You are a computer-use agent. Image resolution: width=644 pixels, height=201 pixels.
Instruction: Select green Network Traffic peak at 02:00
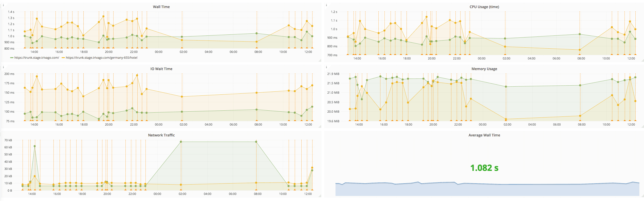click(x=181, y=142)
